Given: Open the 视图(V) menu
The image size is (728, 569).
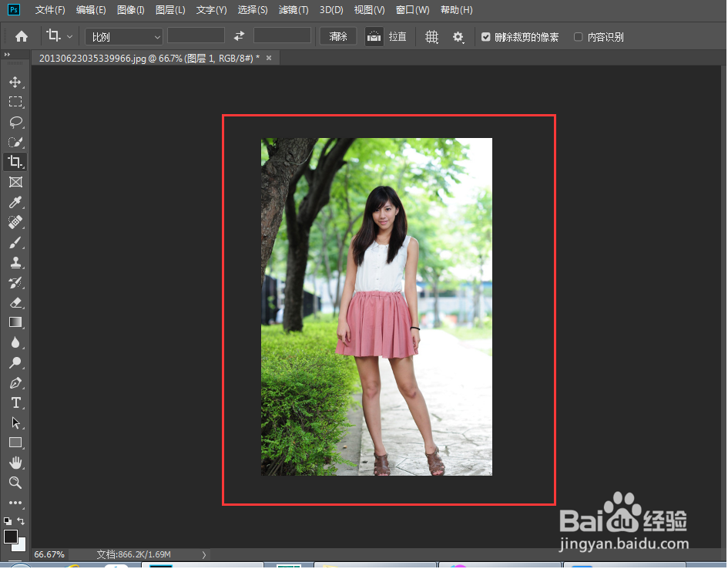Looking at the screenshot, I should 369,10.
